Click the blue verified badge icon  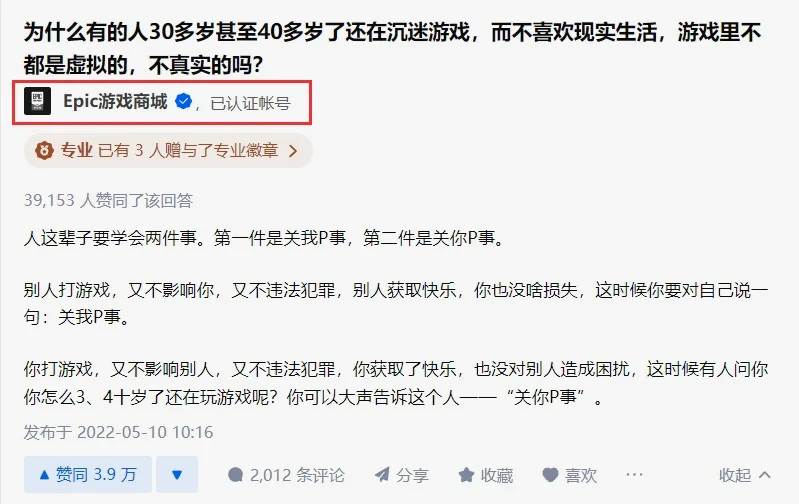point(183,101)
